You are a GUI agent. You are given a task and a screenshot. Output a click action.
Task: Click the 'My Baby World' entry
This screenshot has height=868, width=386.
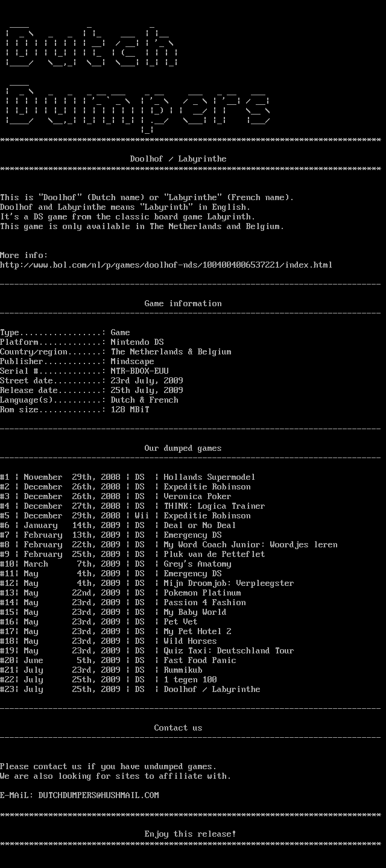(x=195, y=612)
